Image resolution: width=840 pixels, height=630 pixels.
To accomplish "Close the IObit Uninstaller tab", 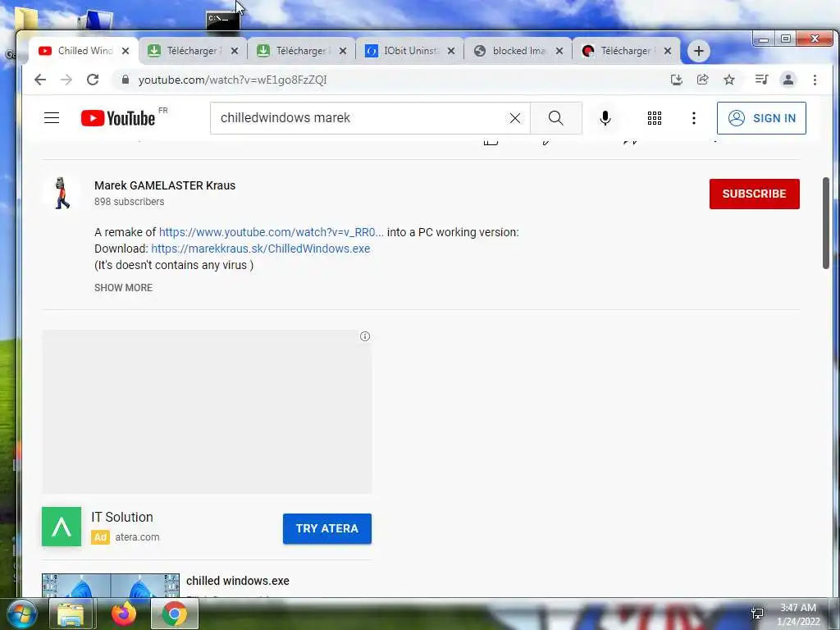I will (x=451, y=51).
